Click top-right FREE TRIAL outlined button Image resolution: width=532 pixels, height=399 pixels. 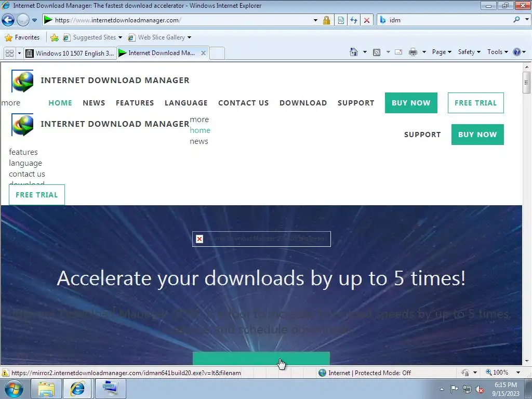click(476, 103)
